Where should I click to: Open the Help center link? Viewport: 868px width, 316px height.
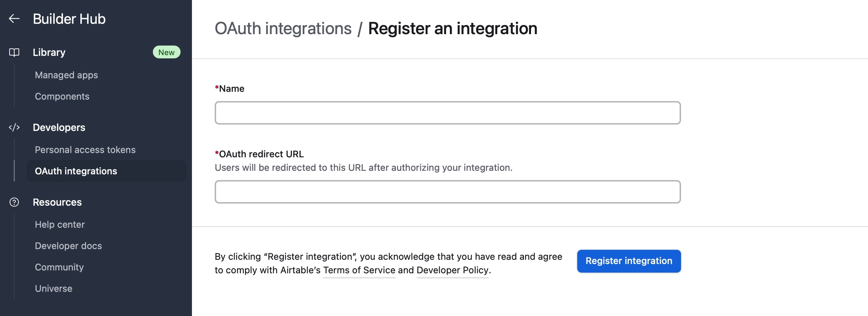click(60, 225)
